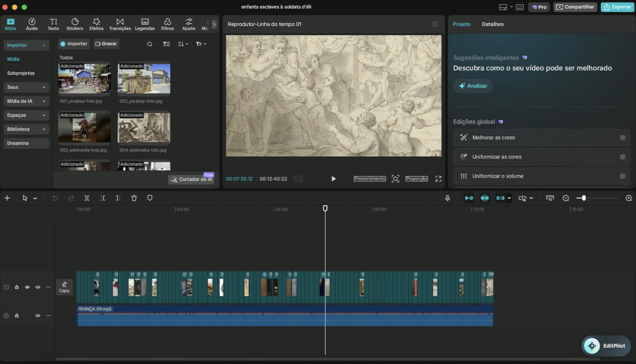Enable Melhorar as cores checkbox
636x364 pixels.
tap(622, 138)
